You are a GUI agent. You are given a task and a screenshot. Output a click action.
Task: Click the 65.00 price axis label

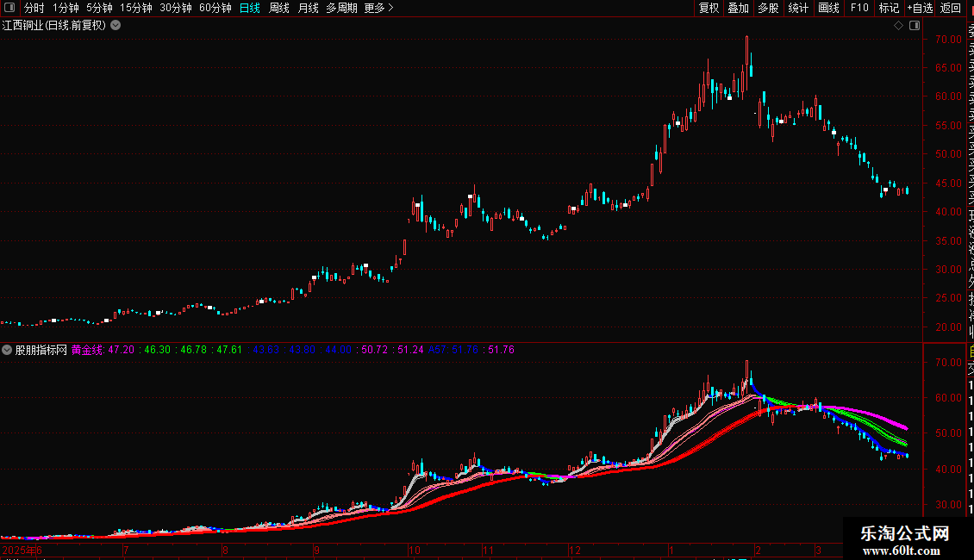pos(948,68)
